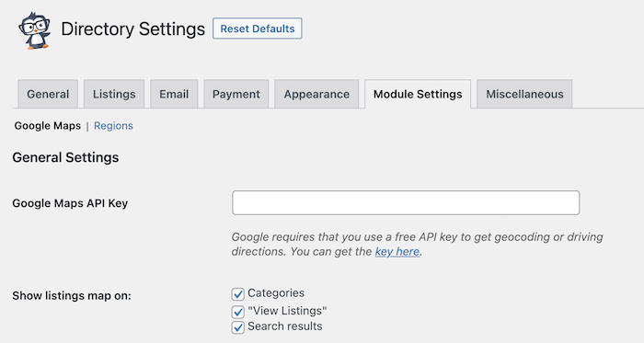Click the API key help description text
This screenshot has width=644, height=343.
click(417, 244)
